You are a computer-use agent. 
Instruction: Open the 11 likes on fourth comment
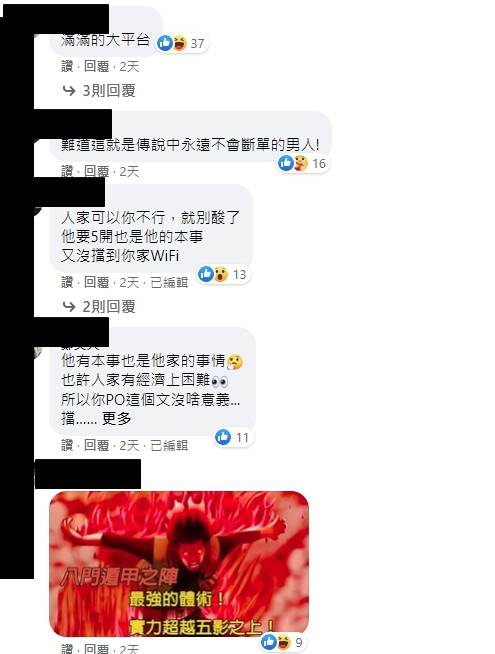coord(233,437)
